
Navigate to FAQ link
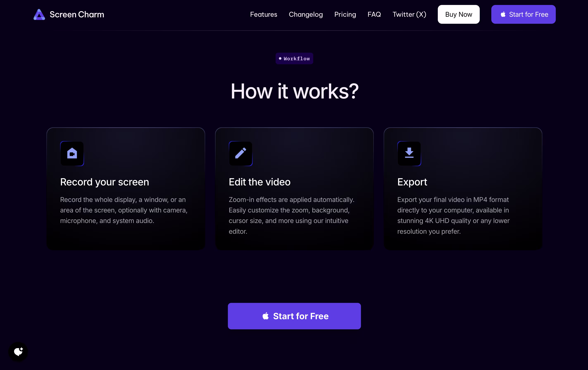[374, 14]
